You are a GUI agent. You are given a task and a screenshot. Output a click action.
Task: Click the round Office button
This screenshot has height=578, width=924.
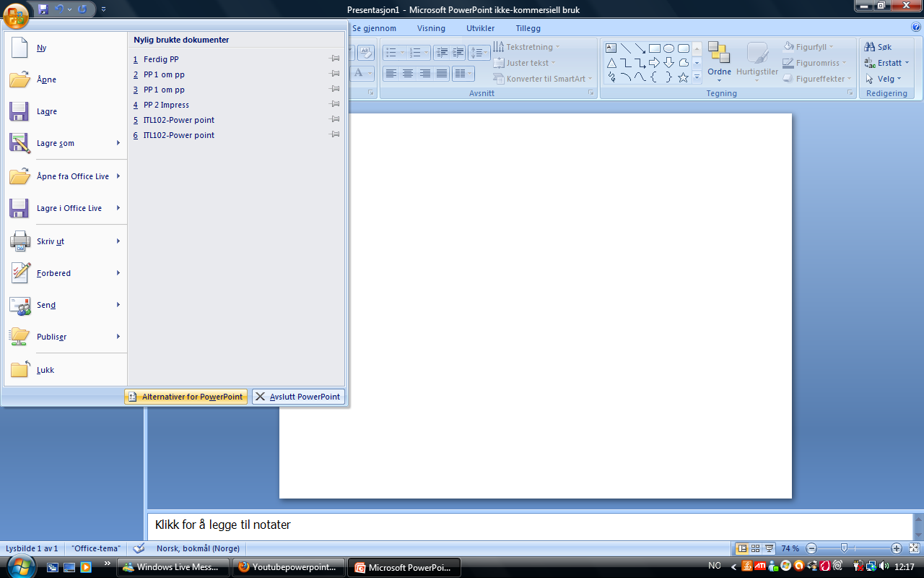(x=17, y=14)
